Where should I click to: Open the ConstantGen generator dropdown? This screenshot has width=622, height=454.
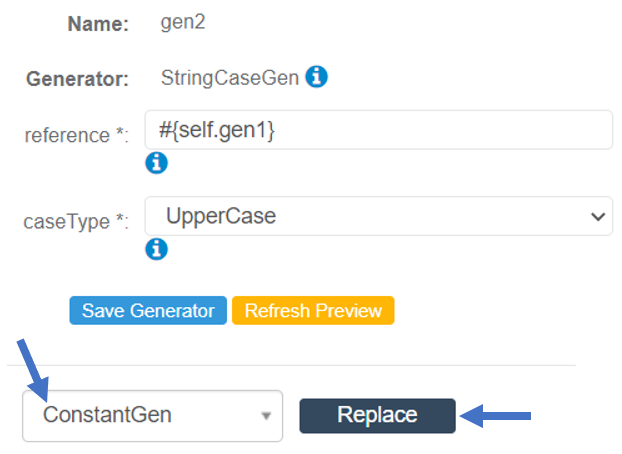pos(152,415)
